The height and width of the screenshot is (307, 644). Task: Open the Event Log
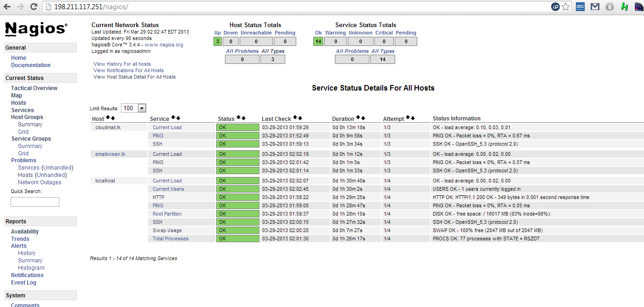click(x=23, y=283)
